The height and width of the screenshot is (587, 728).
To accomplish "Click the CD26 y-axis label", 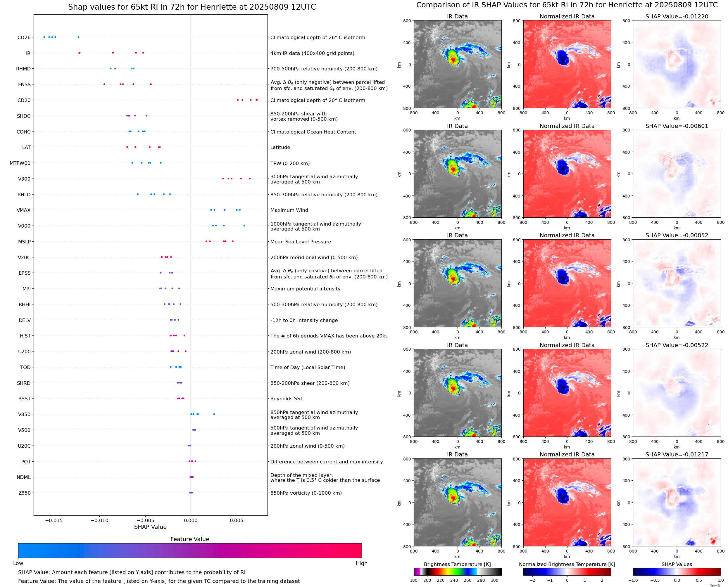I will click(24, 37).
